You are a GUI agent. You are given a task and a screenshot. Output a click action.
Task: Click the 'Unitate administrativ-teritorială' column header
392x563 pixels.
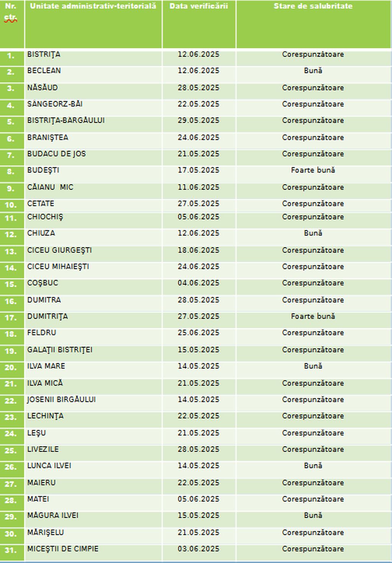tap(93, 6)
